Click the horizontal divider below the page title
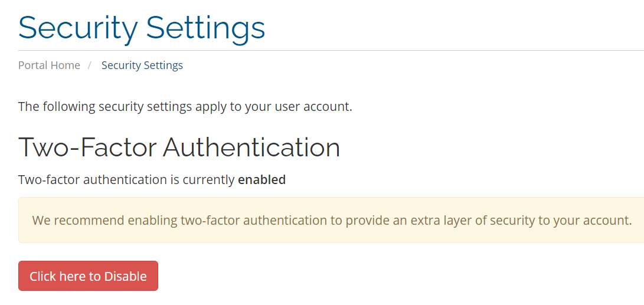This screenshot has width=644, height=305. click(331, 51)
